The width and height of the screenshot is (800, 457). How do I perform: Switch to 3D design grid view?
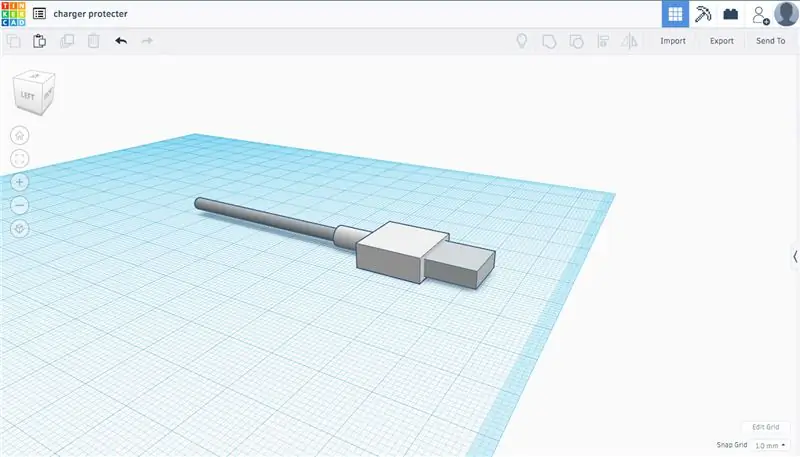tap(675, 14)
